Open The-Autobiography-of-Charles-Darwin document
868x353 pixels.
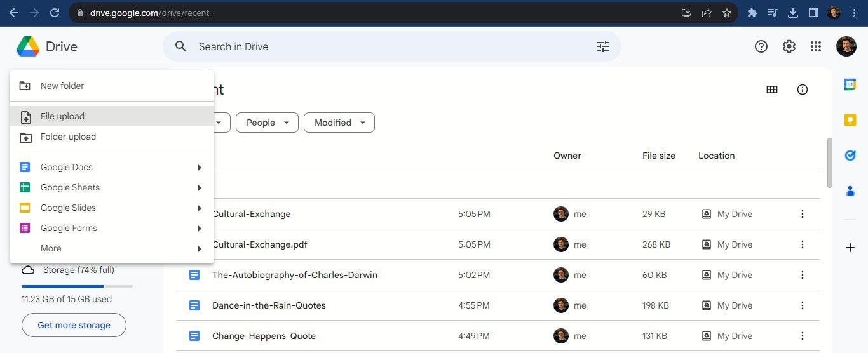(x=294, y=275)
